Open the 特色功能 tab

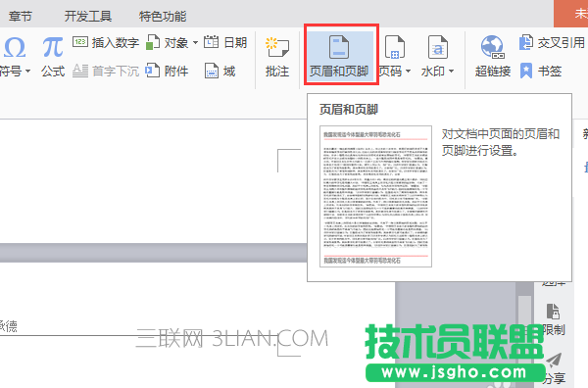[163, 16]
